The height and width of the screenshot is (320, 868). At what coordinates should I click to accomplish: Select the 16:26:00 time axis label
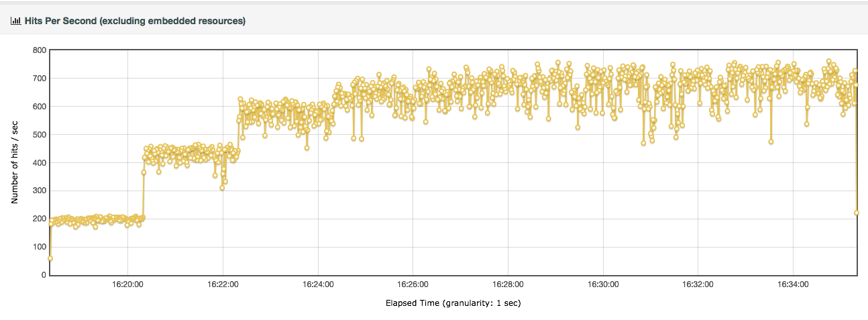point(413,284)
